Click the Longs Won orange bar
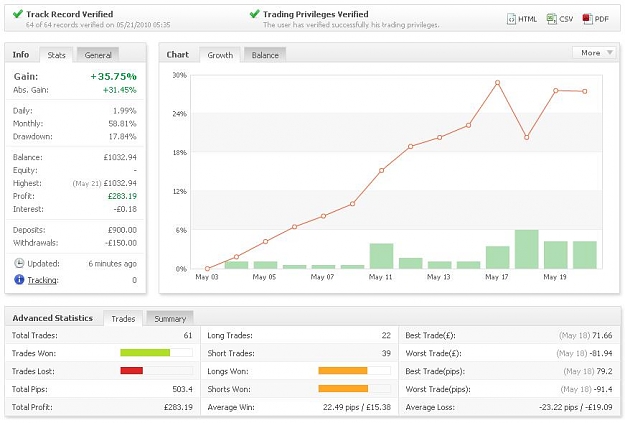625x423 pixels. tap(343, 370)
